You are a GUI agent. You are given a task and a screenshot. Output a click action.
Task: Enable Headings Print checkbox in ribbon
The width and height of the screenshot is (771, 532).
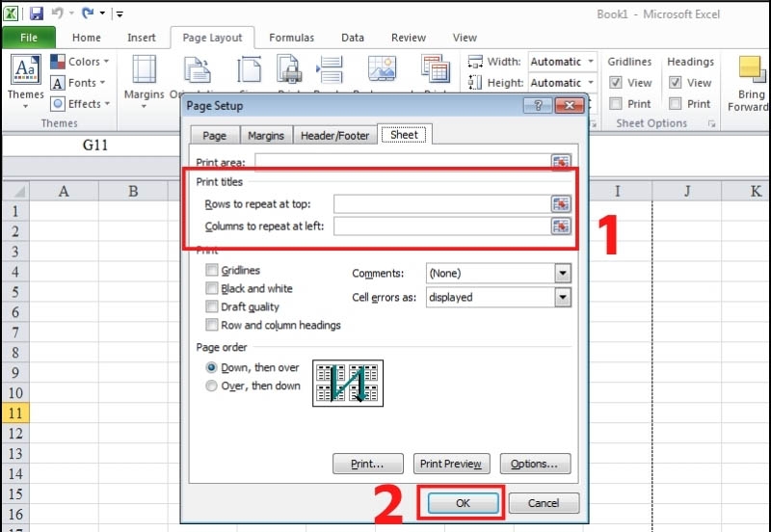click(676, 104)
